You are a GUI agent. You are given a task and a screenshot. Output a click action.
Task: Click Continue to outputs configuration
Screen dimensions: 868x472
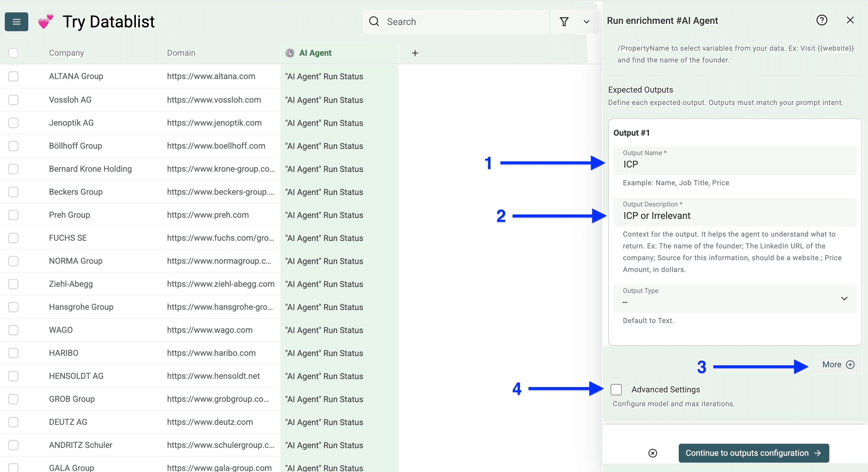pos(753,453)
